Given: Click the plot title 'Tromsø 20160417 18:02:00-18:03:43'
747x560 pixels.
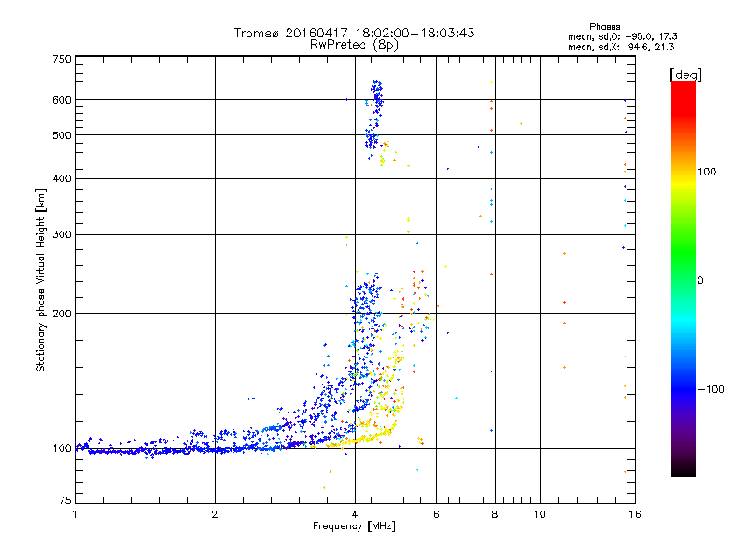Looking at the screenshot, I should pyautogui.click(x=354, y=33).
